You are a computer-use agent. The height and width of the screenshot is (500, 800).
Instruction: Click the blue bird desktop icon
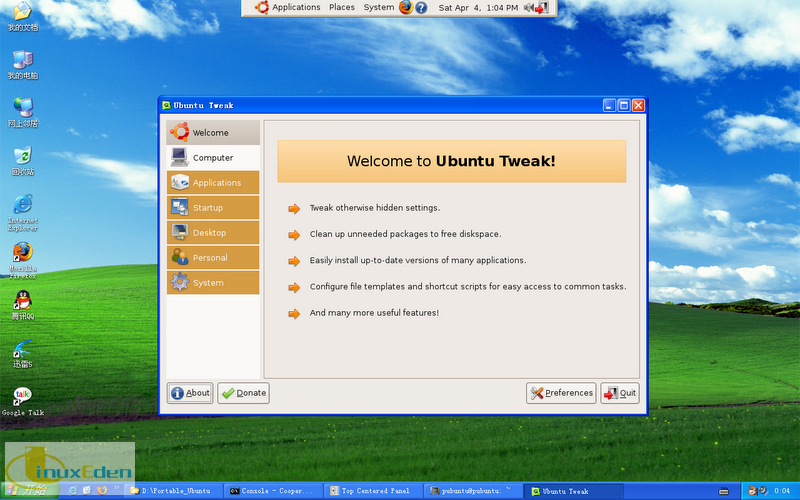[x=22, y=353]
